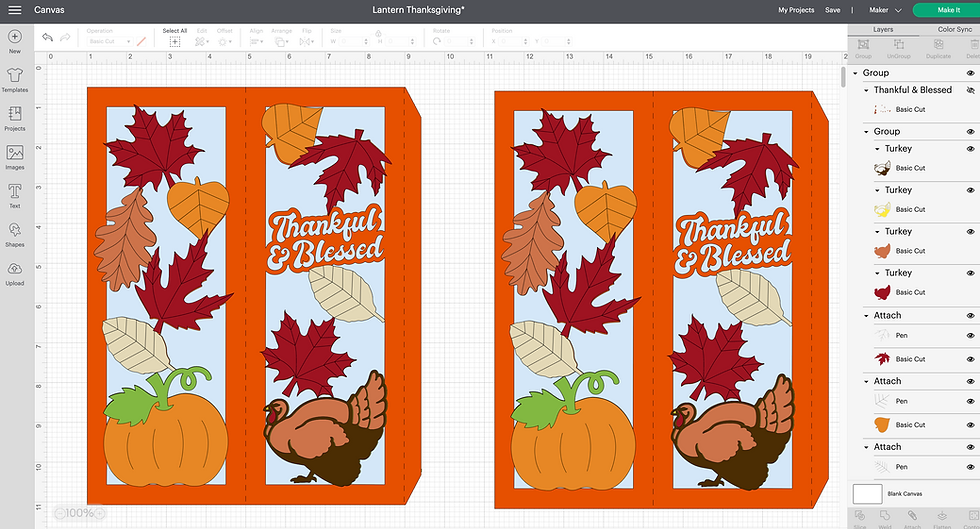
Task: Click the Select All icon
Action: 174,41
